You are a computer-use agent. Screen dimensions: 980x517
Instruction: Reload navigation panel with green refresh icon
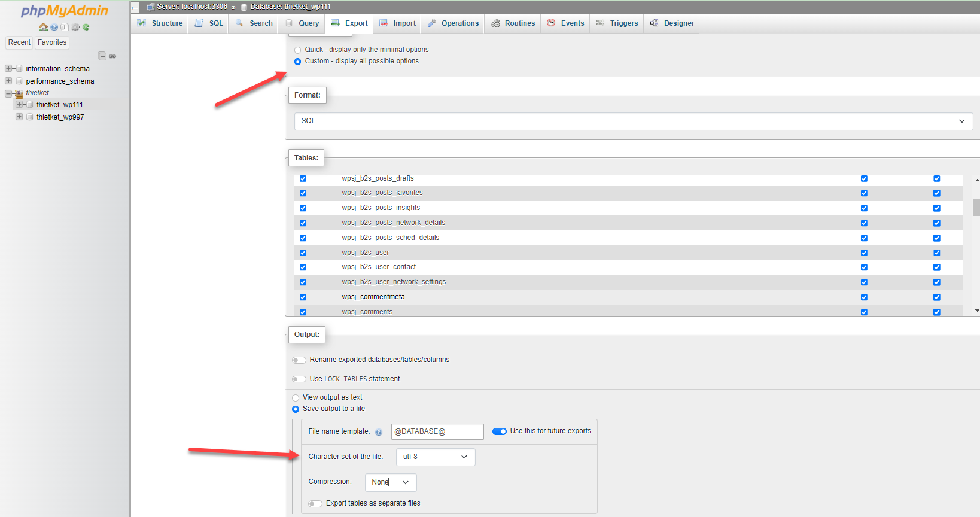[86, 27]
